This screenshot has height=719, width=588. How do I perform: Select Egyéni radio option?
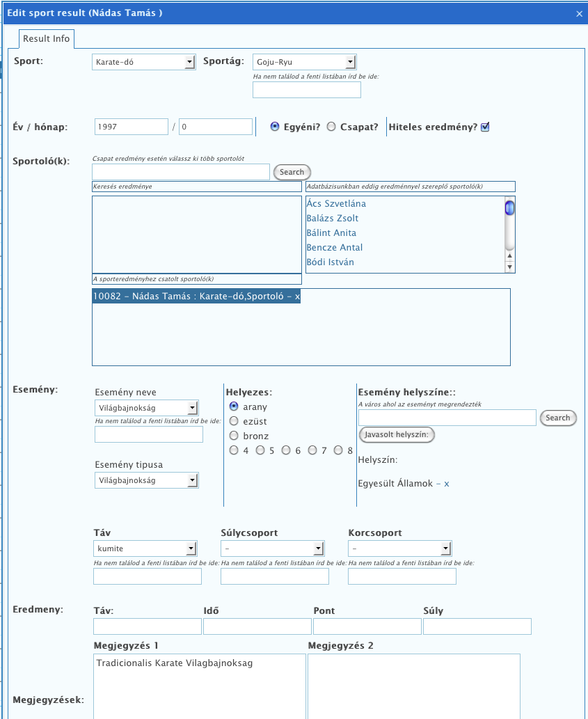coord(275,127)
